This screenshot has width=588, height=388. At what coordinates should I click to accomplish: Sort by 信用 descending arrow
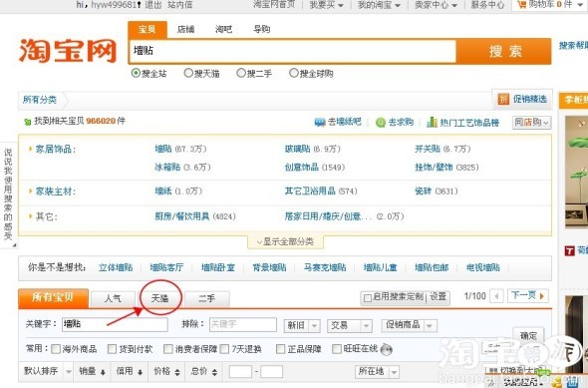140,372
